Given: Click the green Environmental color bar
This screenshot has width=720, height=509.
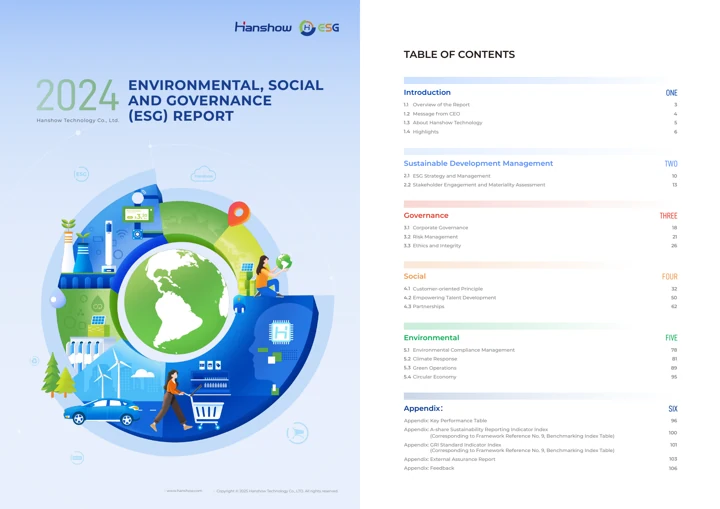Looking at the screenshot, I should 514,326.
